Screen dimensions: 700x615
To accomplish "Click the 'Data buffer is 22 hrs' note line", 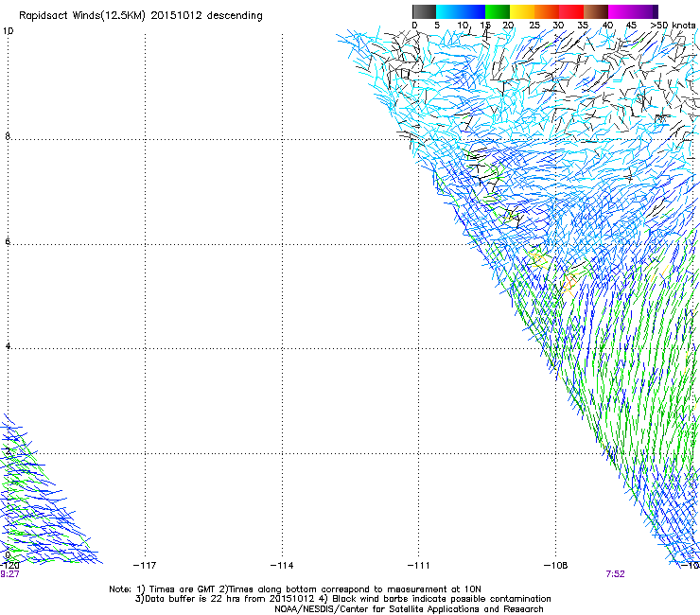I will pos(342,599).
